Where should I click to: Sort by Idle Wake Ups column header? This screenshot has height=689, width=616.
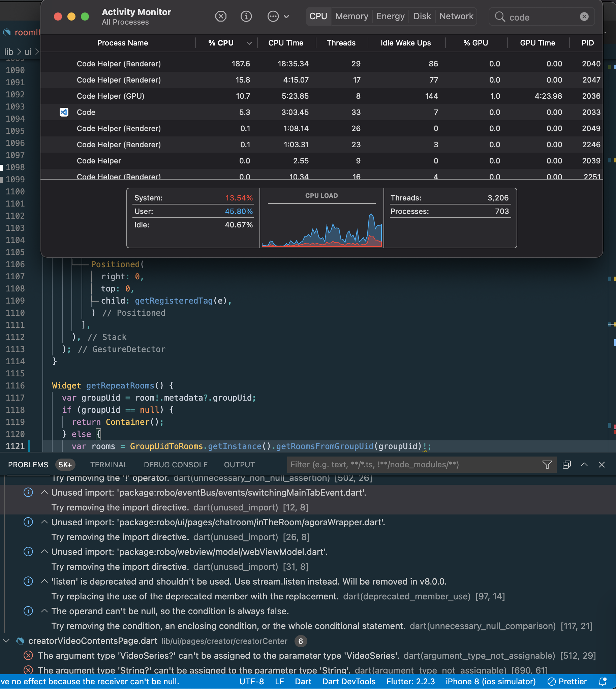tap(406, 43)
